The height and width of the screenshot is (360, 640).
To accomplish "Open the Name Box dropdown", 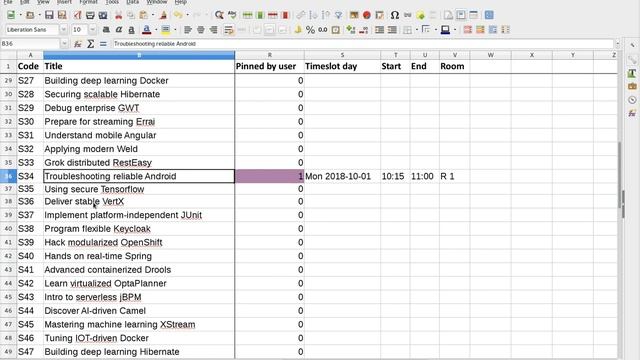I will [64, 44].
